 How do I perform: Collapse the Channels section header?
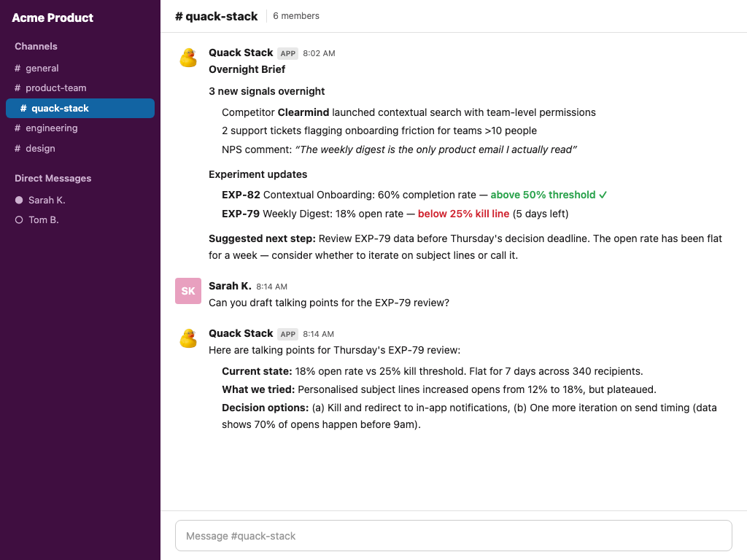point(36,46)
